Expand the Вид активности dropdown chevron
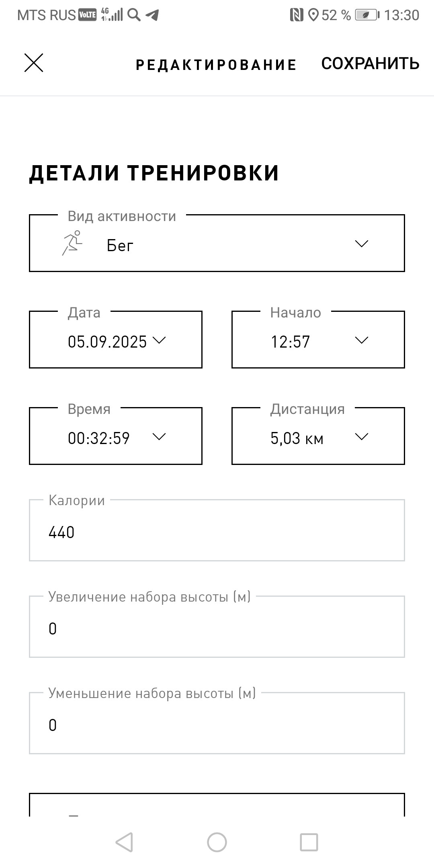This screenshot has height=868, width=434. pyautogui.click(x=362, y=244)
